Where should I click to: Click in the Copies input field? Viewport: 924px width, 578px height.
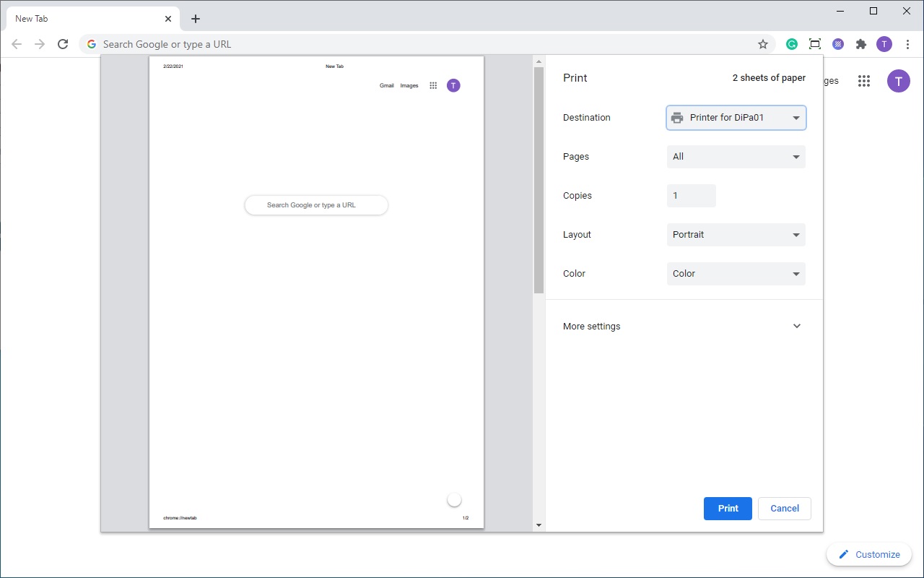pos(691,196)
